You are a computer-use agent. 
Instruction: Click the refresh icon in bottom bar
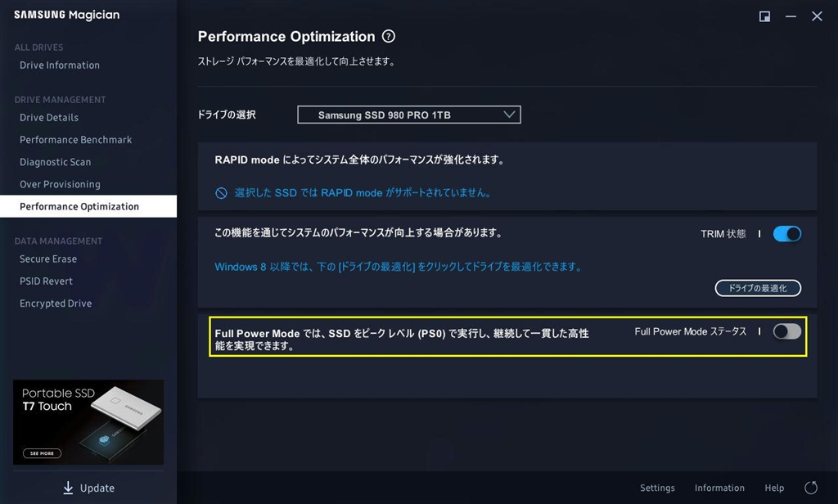point(811,488)
